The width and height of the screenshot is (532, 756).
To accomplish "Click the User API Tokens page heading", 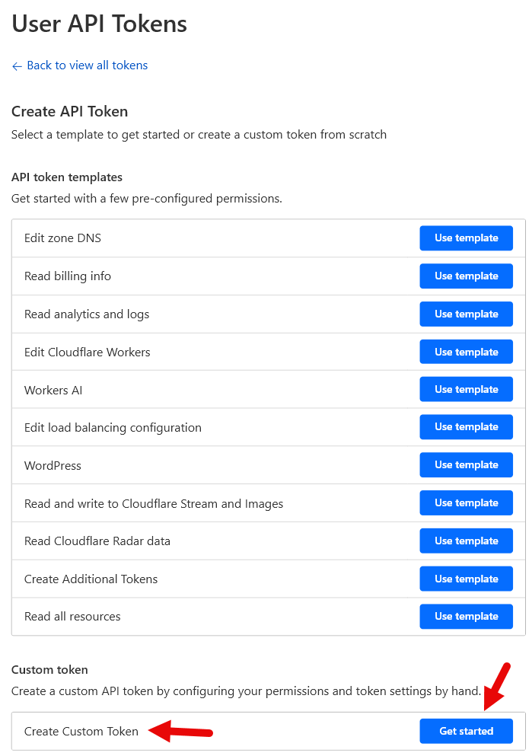I will click(x=99, y=24).
